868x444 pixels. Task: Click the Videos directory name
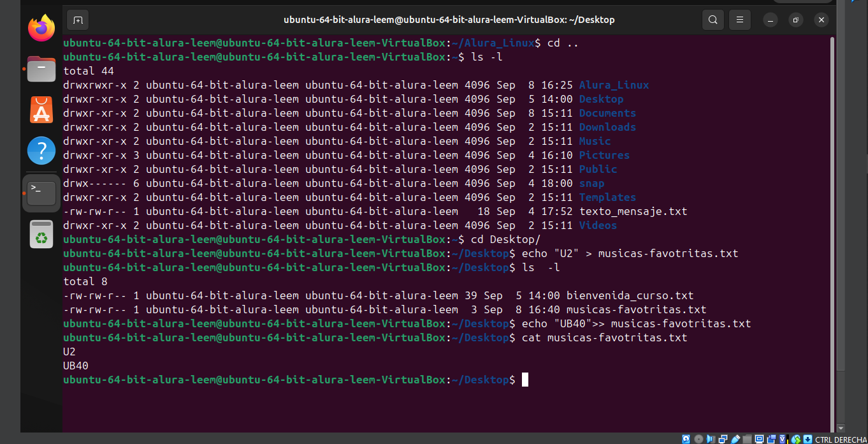tap(598, 225)
